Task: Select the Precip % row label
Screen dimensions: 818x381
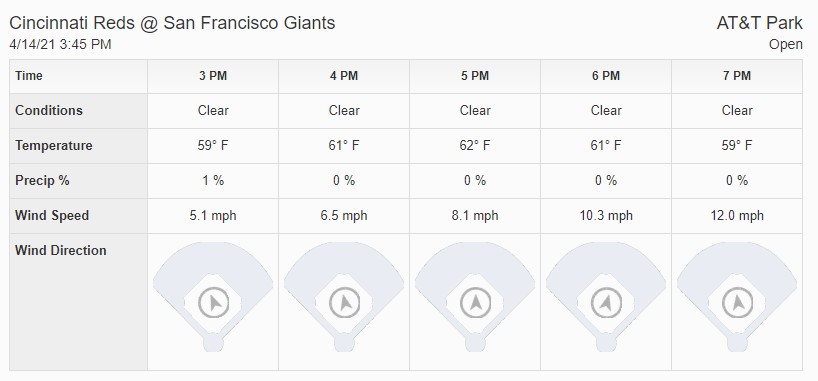Action: [42, 181]
